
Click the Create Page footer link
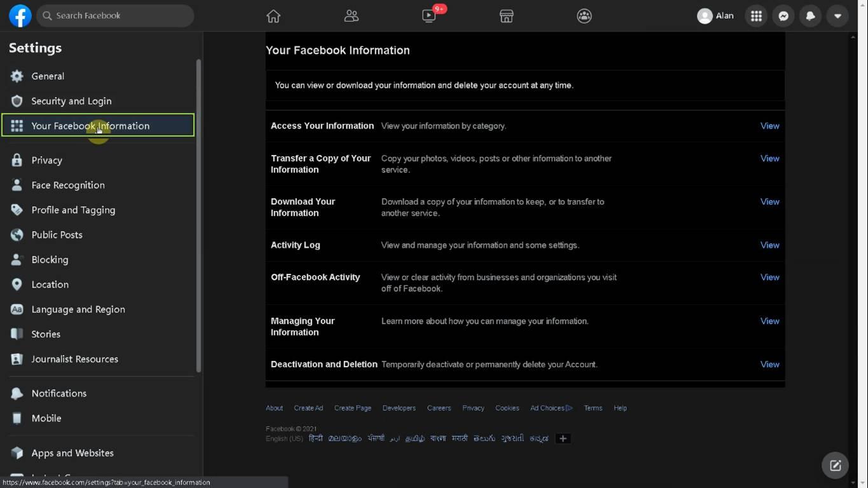pyautogui.click(x=353, y=408)
